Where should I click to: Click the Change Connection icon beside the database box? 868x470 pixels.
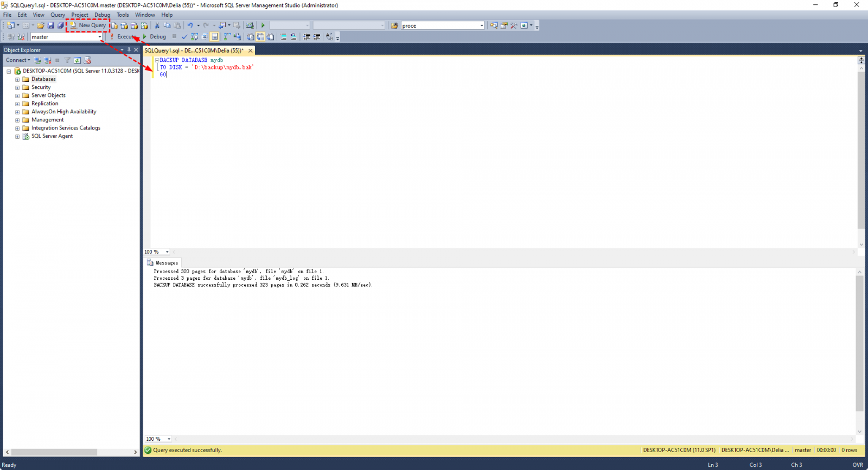coord(21,37)
